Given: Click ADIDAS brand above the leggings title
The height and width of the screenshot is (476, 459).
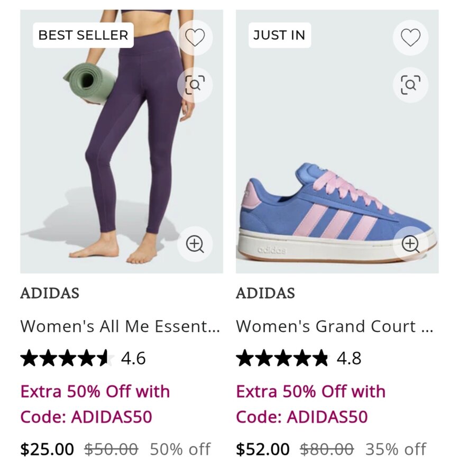Looking at the screenshot, I should 50,293.
